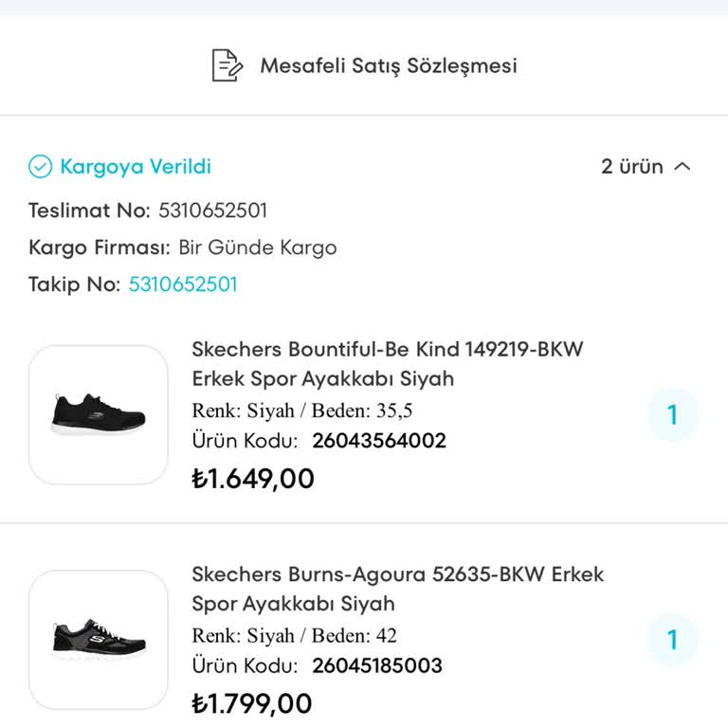The image size is (728, 728).
Task: Click Renk Siyah Beden 42 text
Action: [x=294, y=635]
